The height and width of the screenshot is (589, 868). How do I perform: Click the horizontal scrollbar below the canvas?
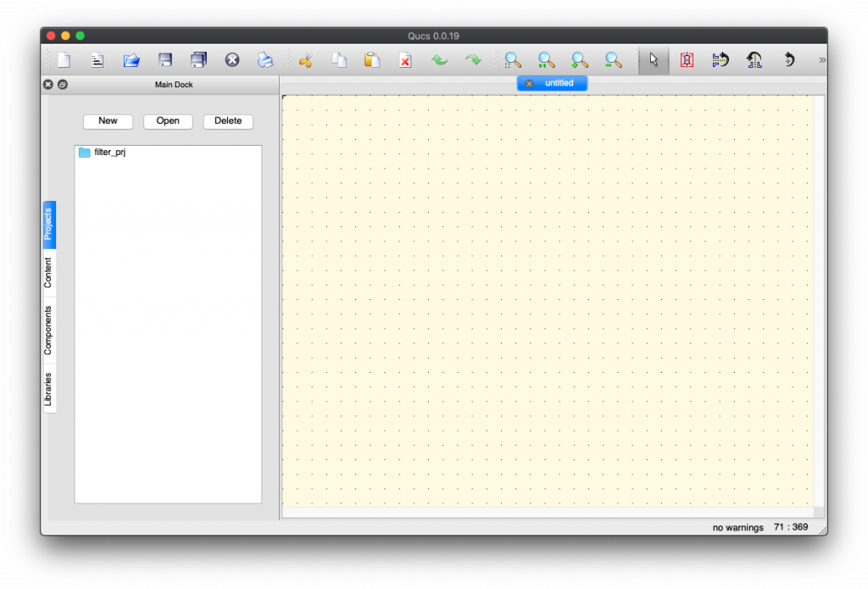(x=548, y=513)
